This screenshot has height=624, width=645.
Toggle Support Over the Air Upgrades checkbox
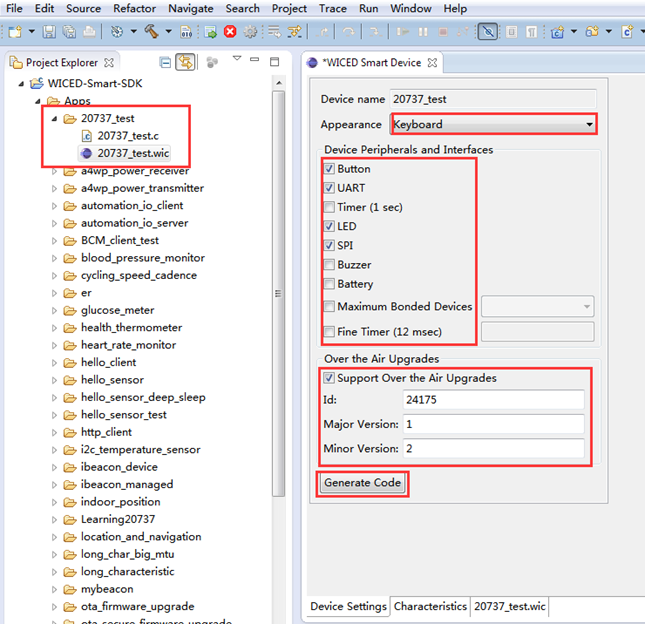tap(329, 378)
